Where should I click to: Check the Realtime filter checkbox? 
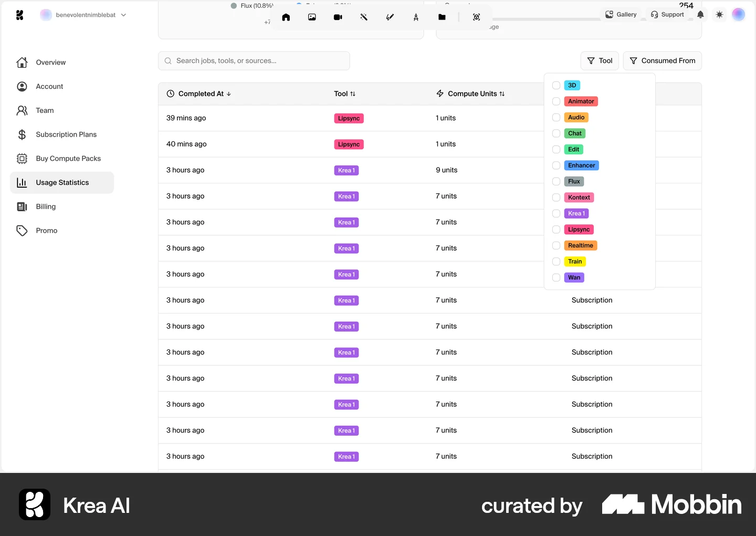click(x=556, y=246)
